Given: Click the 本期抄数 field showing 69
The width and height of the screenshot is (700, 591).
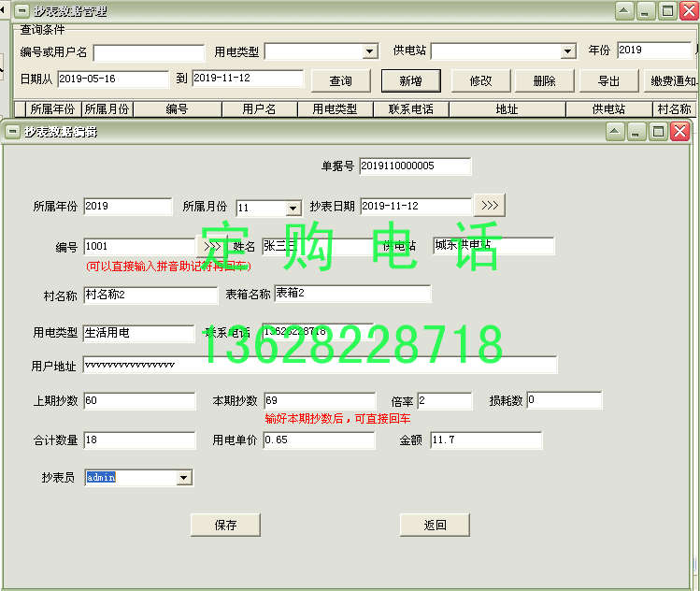Looking at the screenshot, I should [320, 400].
